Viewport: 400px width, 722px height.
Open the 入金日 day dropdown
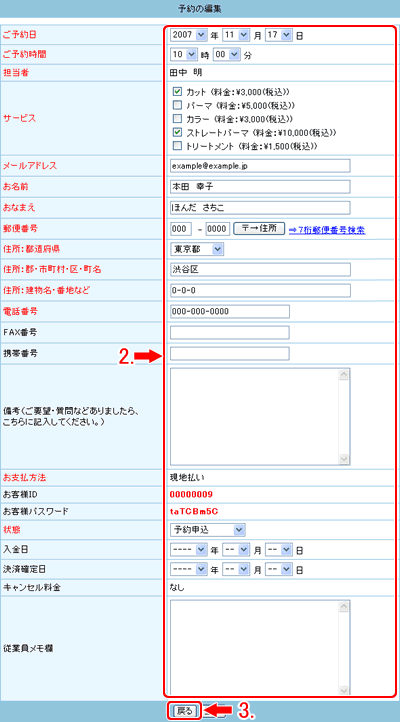tap(278, 549)
